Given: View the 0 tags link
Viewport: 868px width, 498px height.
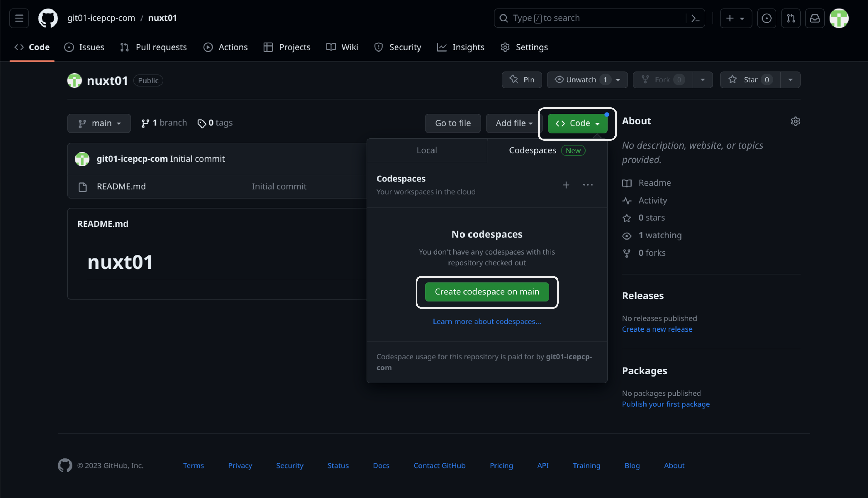Looking at the screenshot, I should pos(215,123).
